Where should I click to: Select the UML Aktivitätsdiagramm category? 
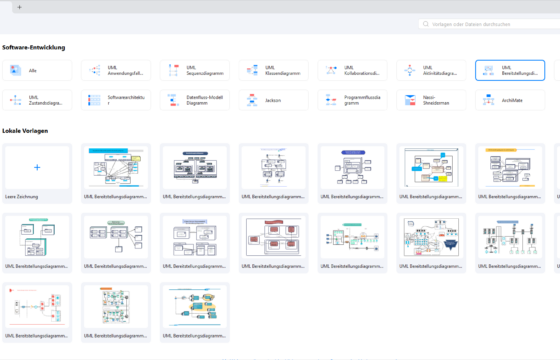tap(431, 70)
